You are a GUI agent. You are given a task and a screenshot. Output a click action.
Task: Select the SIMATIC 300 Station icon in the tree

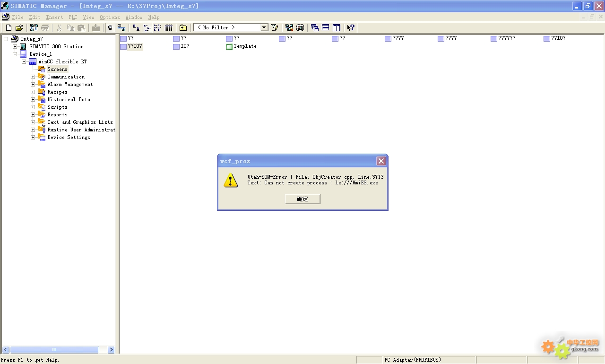pyautogui.click(x=23, y=46)
